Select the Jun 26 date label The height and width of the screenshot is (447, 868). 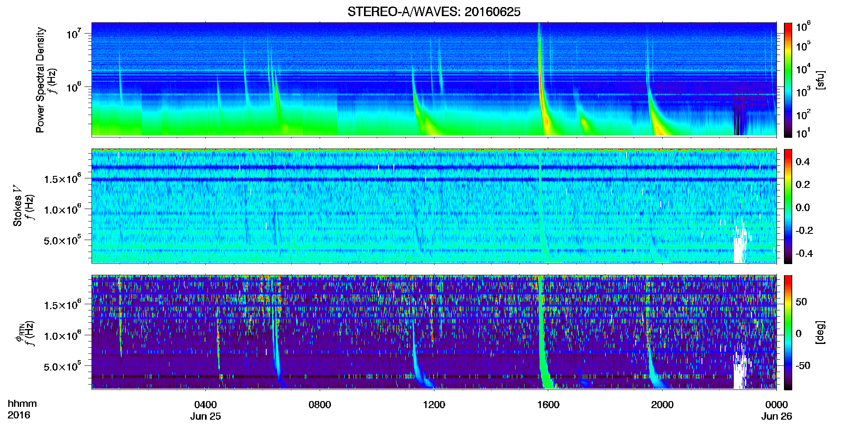pos(776,416)
